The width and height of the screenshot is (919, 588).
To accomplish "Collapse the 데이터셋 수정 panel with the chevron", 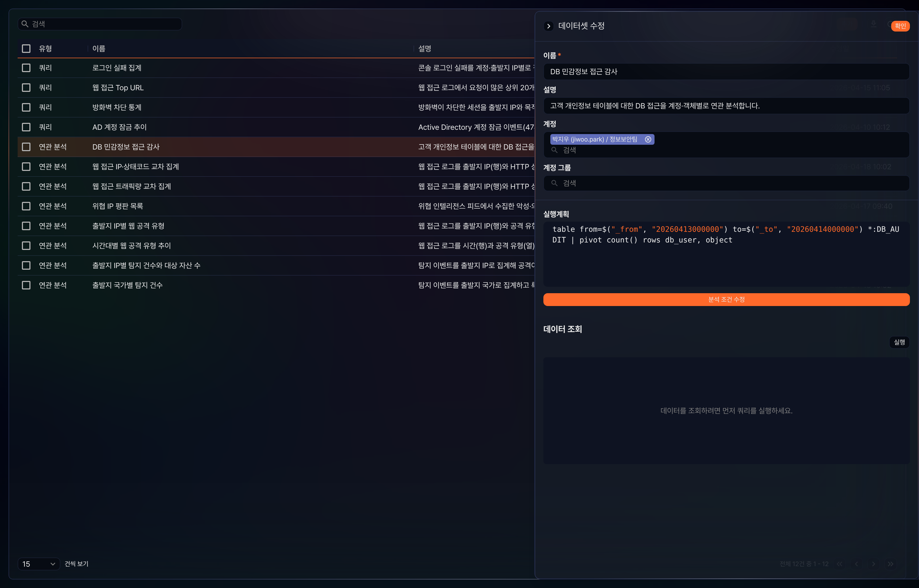I will [548, 26].
